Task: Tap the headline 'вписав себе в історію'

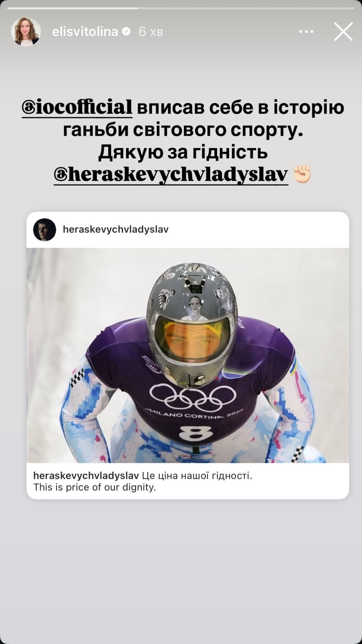Action: 240,108
